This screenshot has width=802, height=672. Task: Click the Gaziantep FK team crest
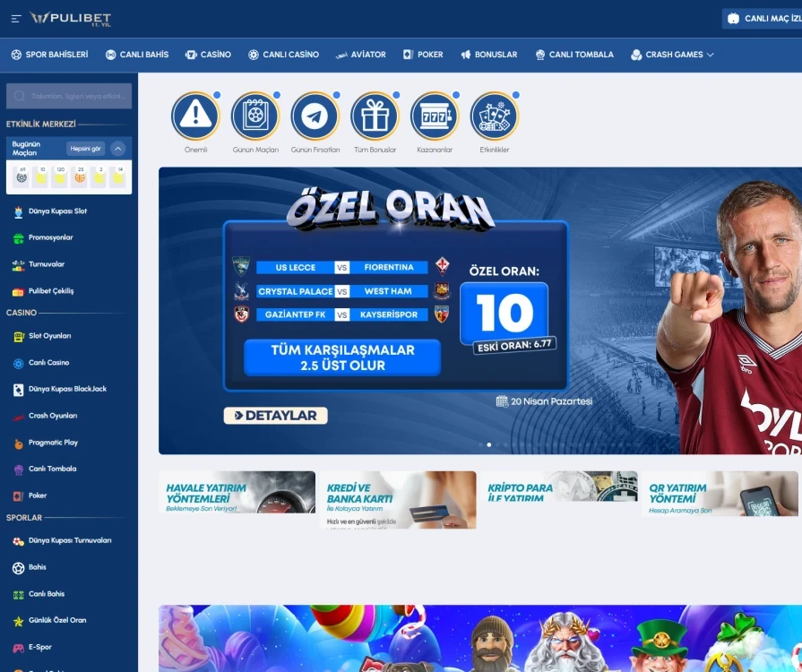click(x=241, y=314)
